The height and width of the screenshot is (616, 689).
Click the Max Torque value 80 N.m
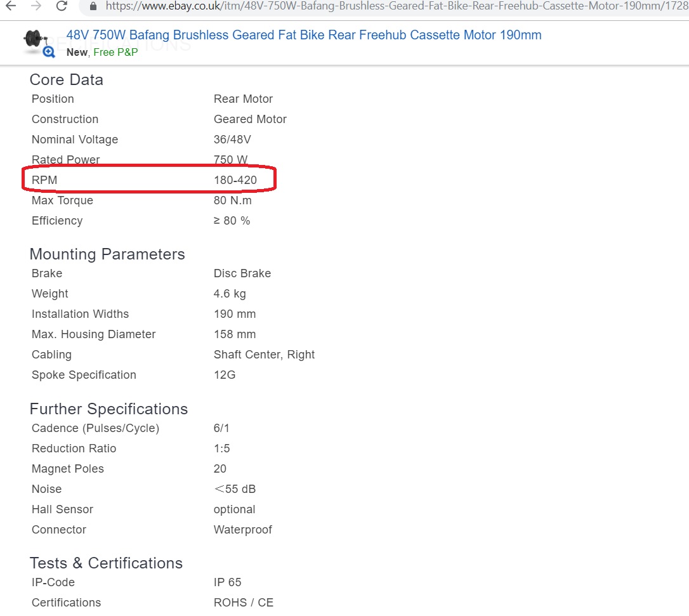pyautogui.click(x=233, y=200)
